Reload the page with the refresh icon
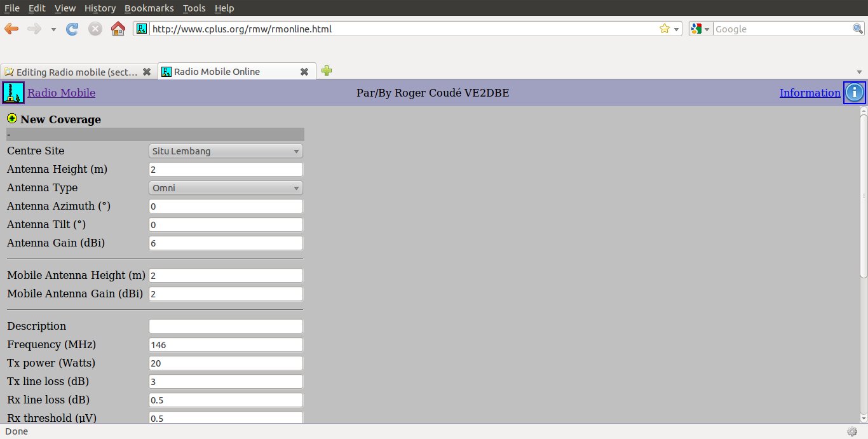The width and height of the screenshot is (868, 439). pyautogui.click(x=72, y=29)
